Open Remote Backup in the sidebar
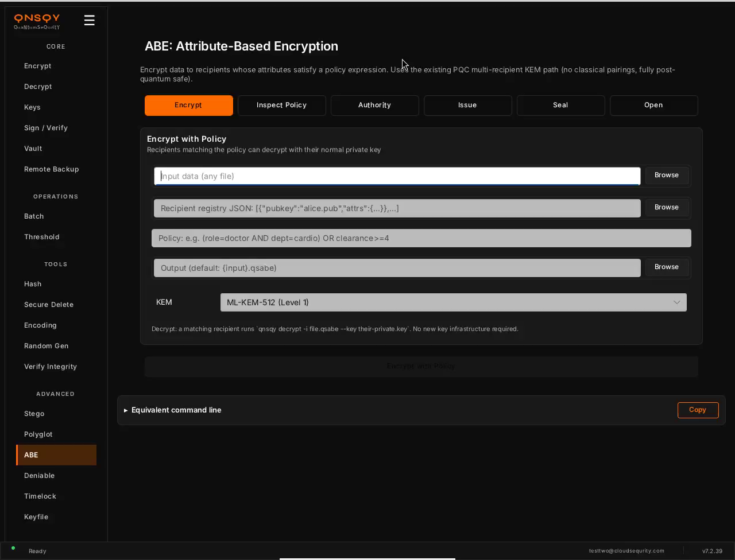Image resolution: width=735 pixels, height=560 pixels. click(56, 169)
